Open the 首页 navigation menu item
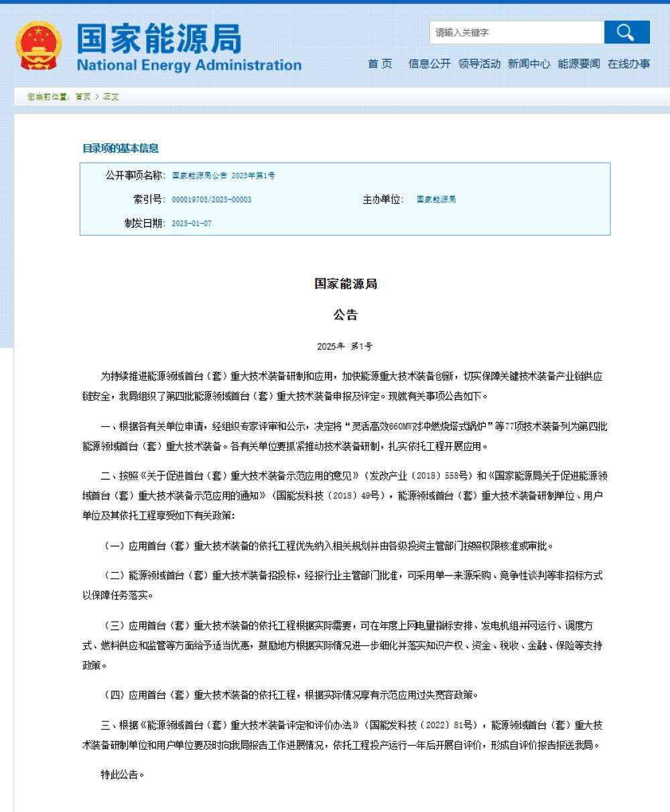This screenshot has height=812, width=670. pos(380,64)
